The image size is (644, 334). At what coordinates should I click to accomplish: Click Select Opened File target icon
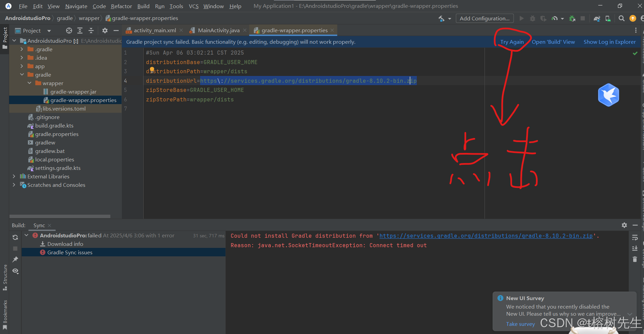[69, 31]
